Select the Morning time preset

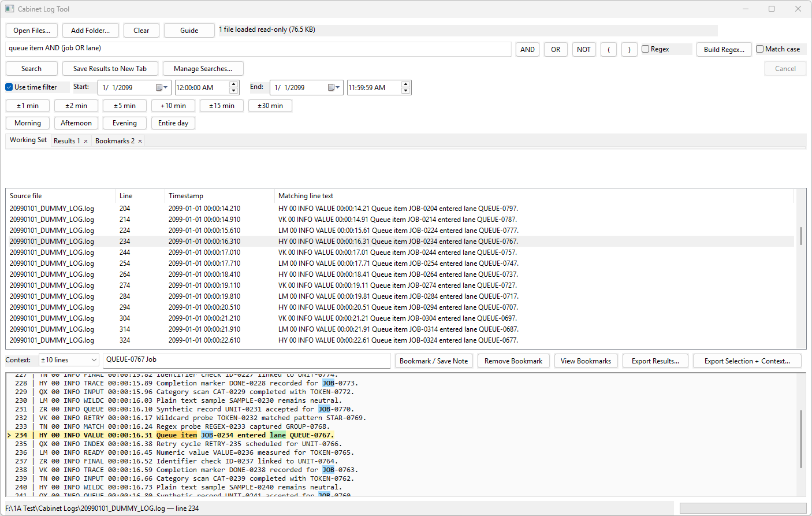(x=28, y=123)
